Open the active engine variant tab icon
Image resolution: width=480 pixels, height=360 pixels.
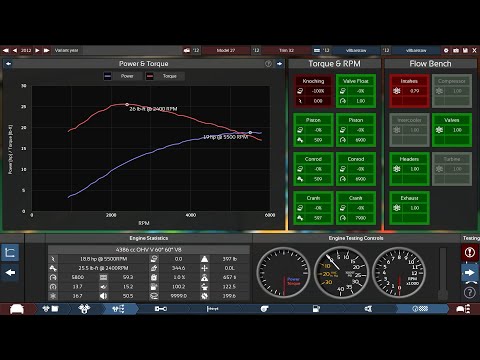118,309
